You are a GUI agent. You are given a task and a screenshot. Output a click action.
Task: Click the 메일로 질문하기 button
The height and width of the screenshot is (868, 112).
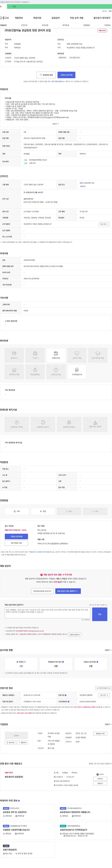click(75, 634)
